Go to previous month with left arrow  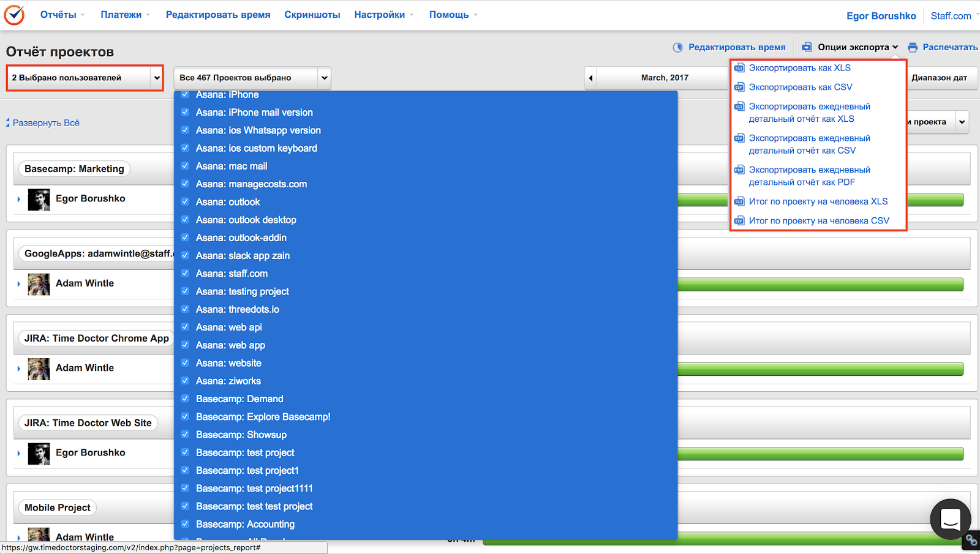[x=590, y=78]
